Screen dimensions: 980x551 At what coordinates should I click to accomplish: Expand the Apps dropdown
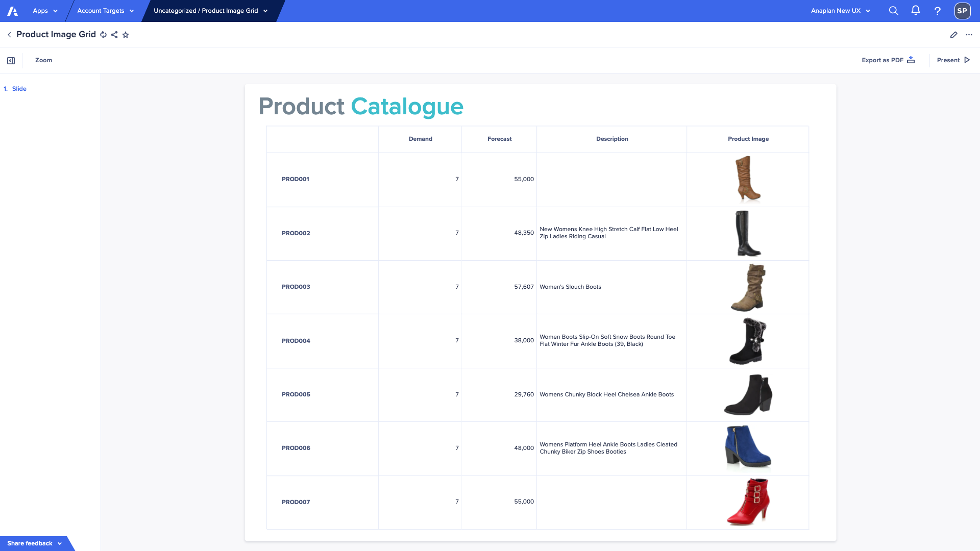click(x=45, y=11)
